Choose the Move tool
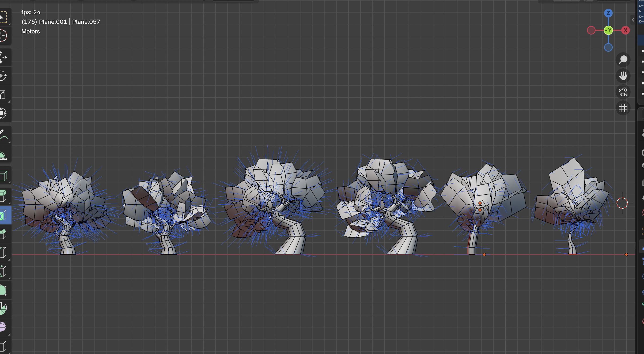The image size is (644, 354). (x=3, y=57)
